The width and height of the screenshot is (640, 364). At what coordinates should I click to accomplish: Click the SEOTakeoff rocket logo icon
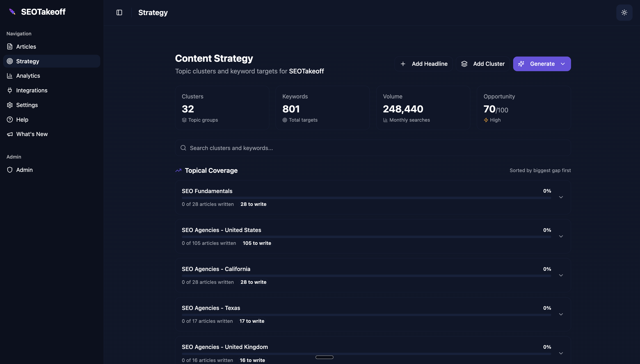(12, 12)
